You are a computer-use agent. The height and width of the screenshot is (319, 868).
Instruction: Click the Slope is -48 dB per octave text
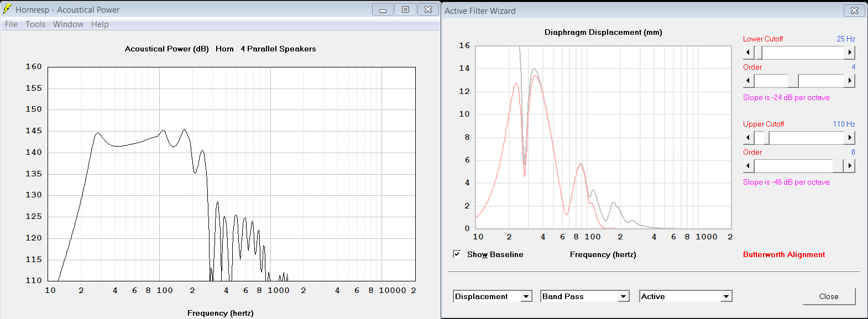pos(786,182)
